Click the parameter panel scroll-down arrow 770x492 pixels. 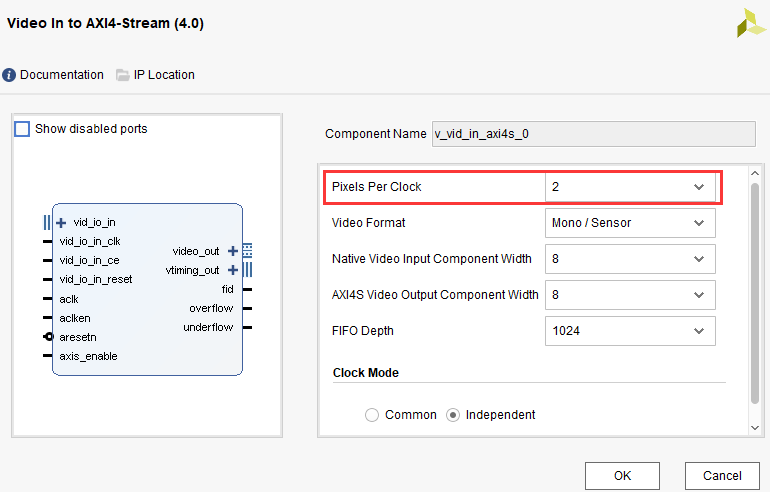point(755,427)
